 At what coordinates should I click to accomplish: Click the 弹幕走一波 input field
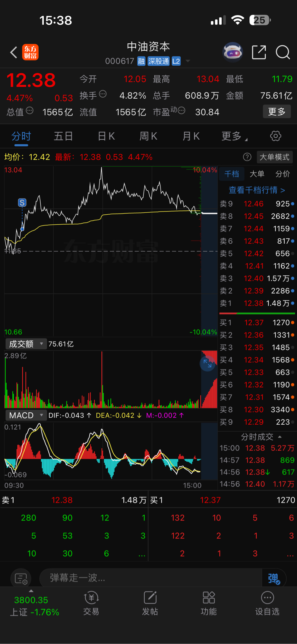[151, 578]
